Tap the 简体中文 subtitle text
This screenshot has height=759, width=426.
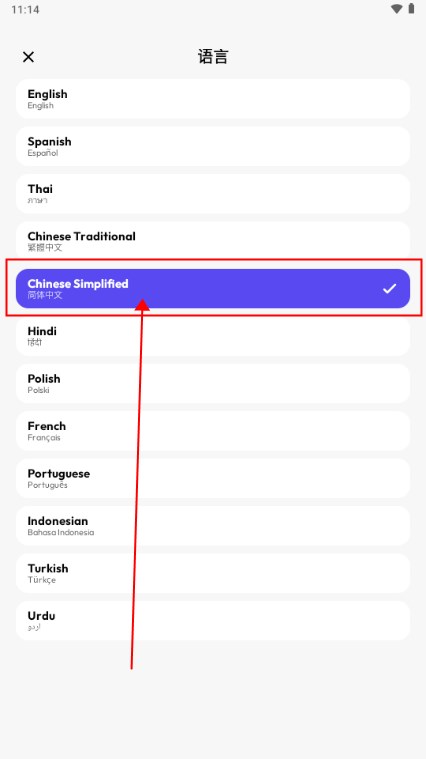(x=45, y=295)
